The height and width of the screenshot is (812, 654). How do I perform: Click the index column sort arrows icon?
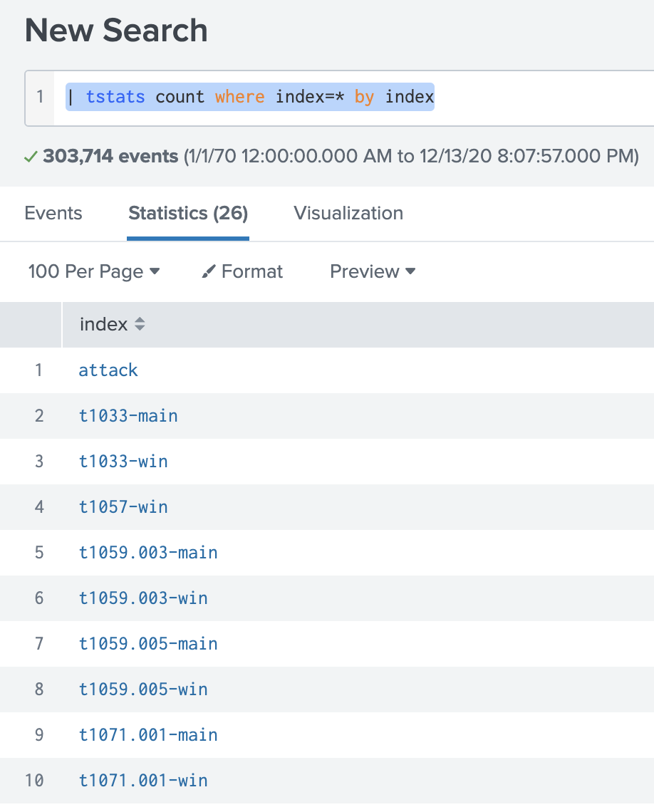pyautogui.click(x=140, y=324)
